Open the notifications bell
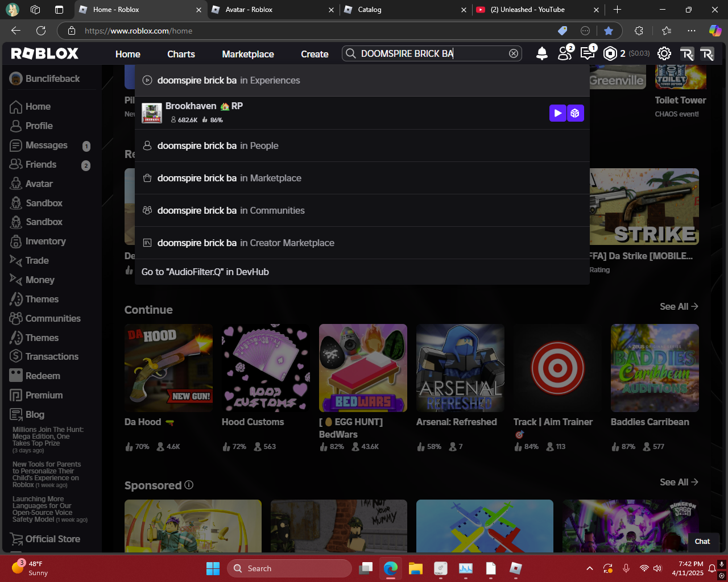Viewport: 728px width, 582px height. [542, 53]
